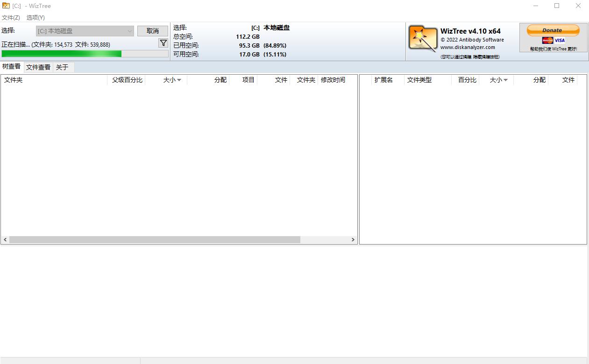Click the green scan progress bar
This screenshot has width=589, height=364.
coord(85,54)
